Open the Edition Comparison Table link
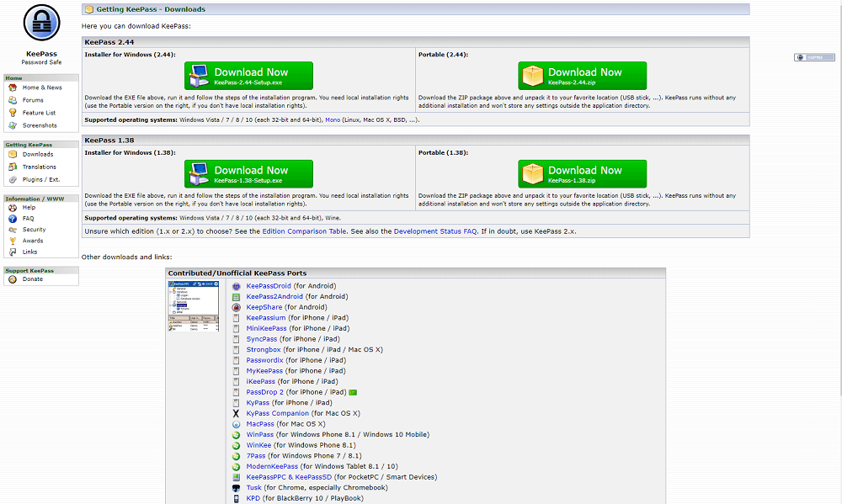Image resolution: width=842 pixels, height=504 pixels. click(304, 231)
